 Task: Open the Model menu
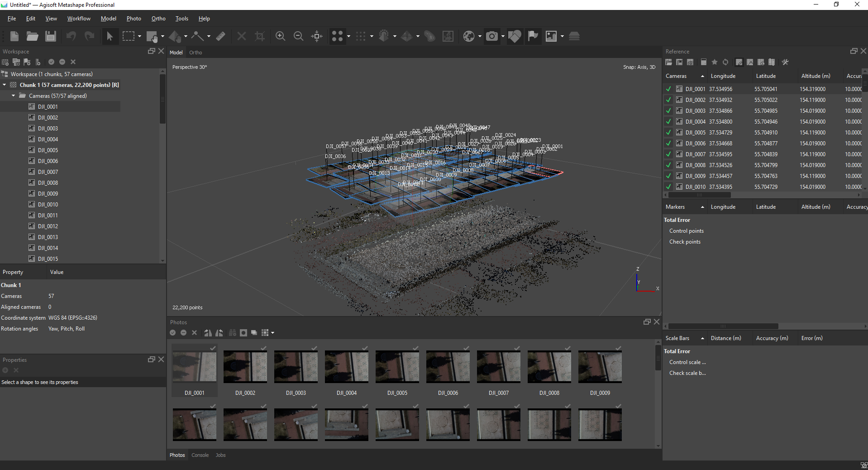pos(108,19)
